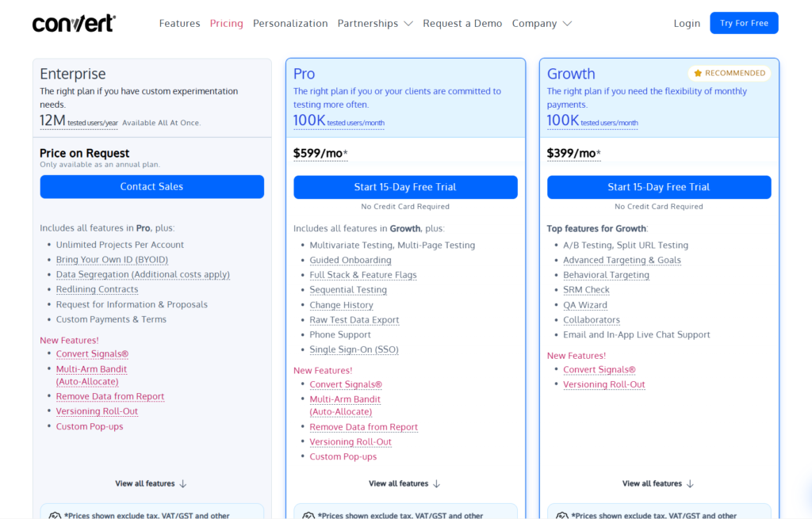Select Request a Demo in the navigation
This screenshot has height=519, width=812.
pos(462,23)
